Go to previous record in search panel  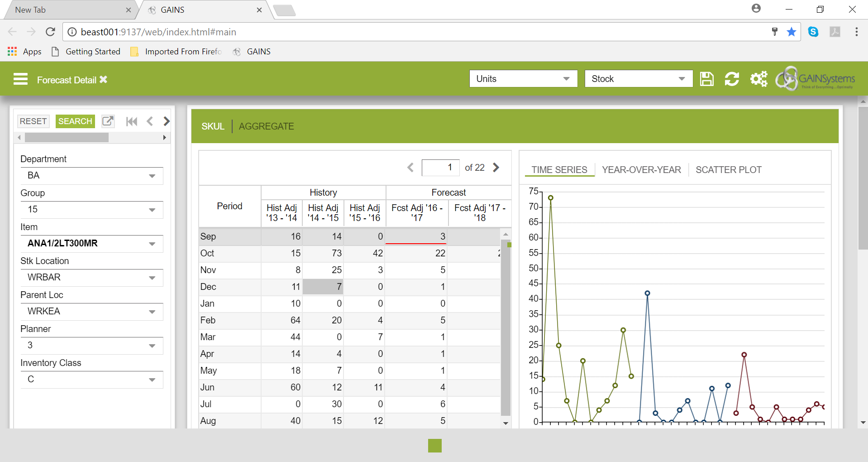pos(150,121)
